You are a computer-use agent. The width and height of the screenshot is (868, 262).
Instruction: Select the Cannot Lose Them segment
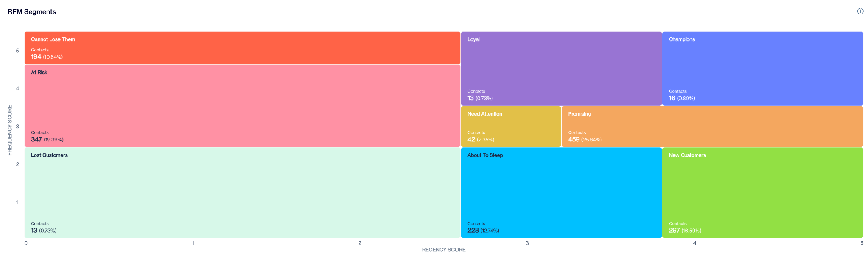(242, 48)
